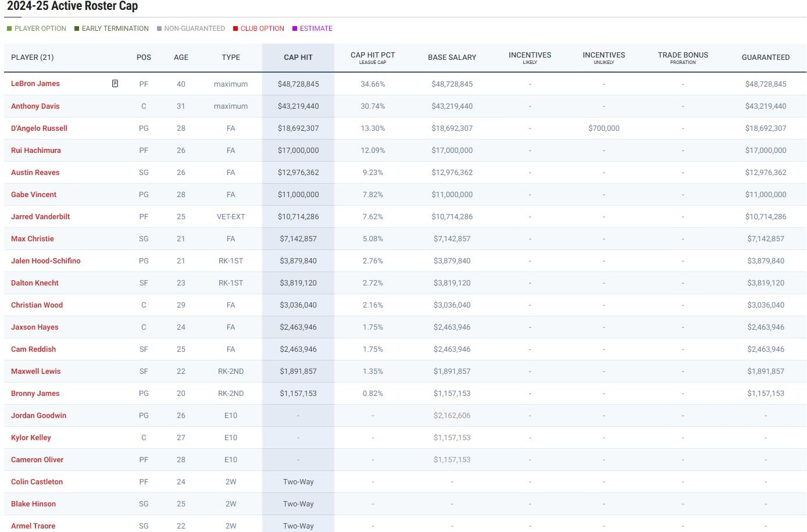807x532 pixels.
Task: Open Rui Hachimura player link
Action: point(36,151)
